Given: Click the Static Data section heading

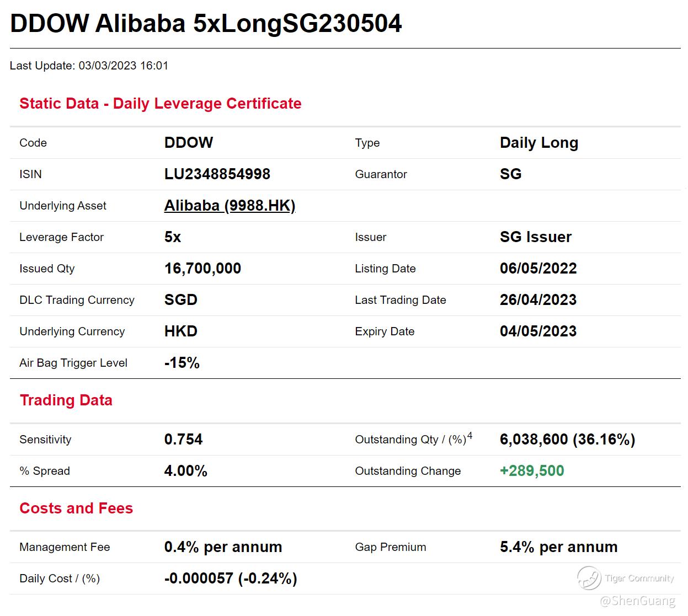Looking at the screenshot, I should coord(160,104).
